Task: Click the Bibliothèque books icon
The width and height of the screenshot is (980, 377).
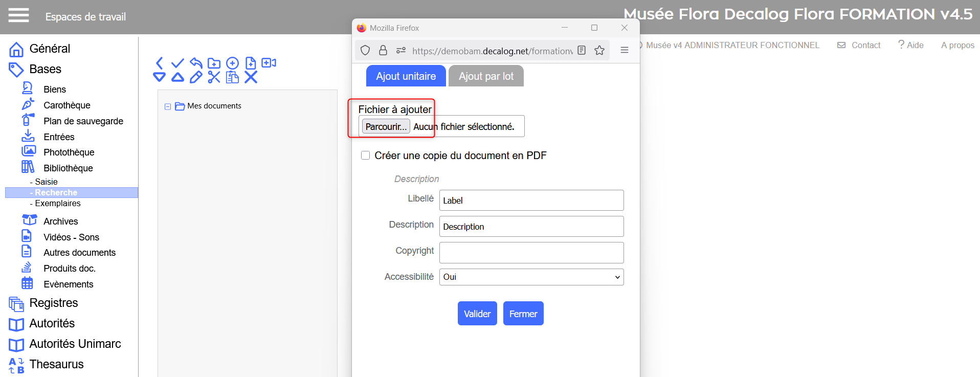Action: pyautogui.click(x=28, y=167)
